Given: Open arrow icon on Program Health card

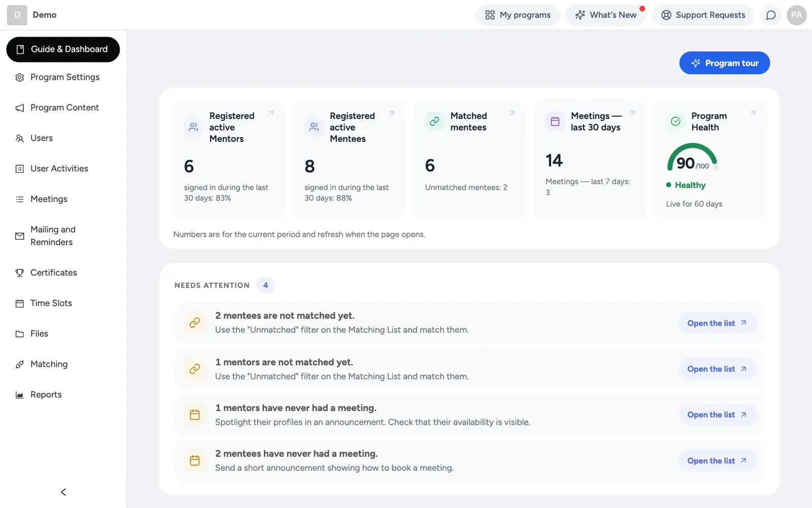Looking at the screenshot, I should tap(753, 113).
